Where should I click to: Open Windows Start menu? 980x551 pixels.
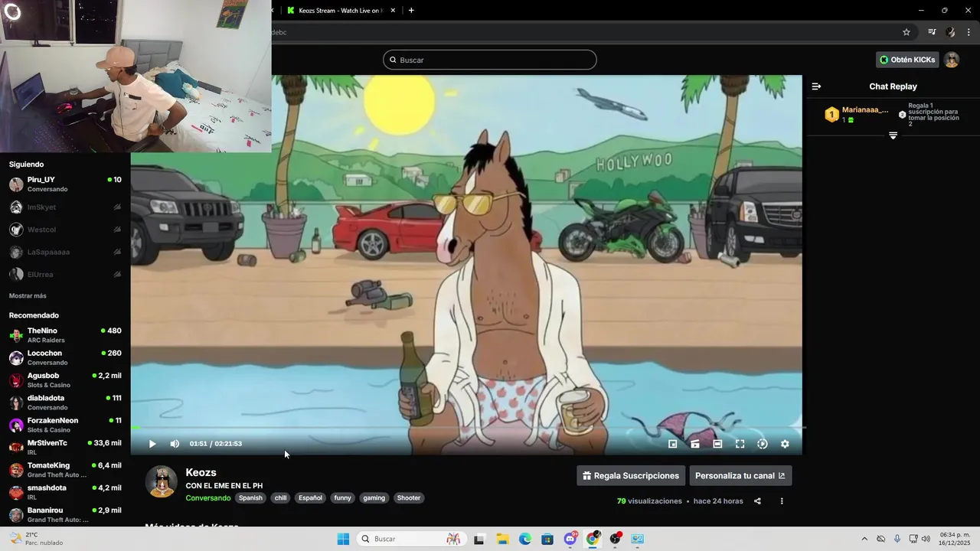pos(343,539)
